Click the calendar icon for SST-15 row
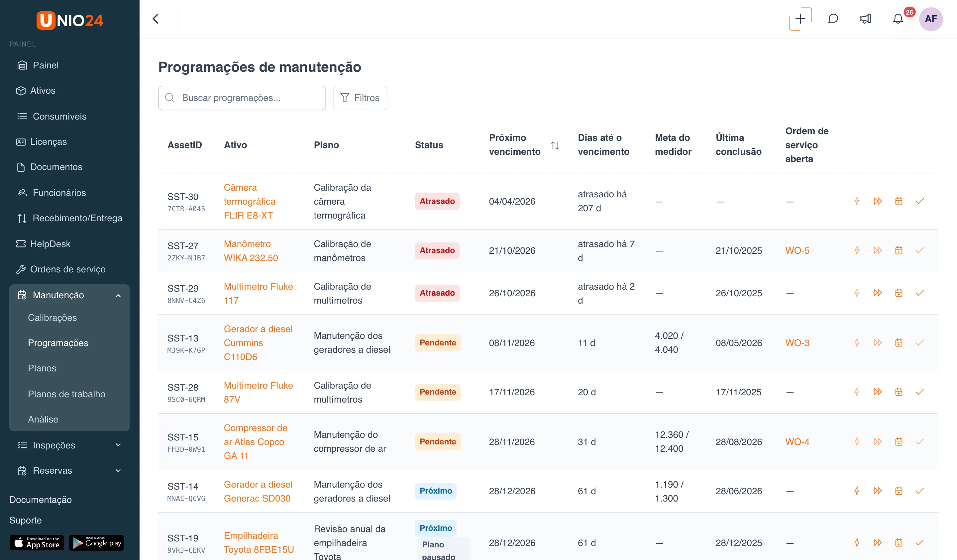Screen dimensions: 957x560 (x=899, y=441)
